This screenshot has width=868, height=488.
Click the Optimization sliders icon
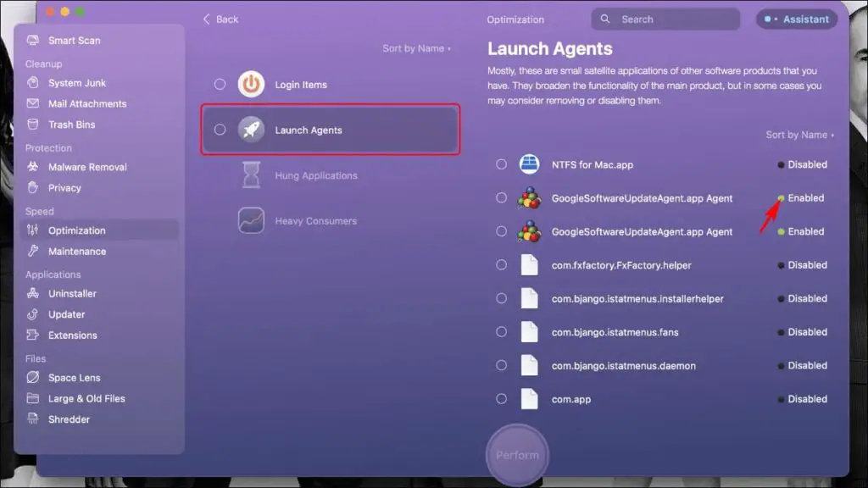pos(33,230)
